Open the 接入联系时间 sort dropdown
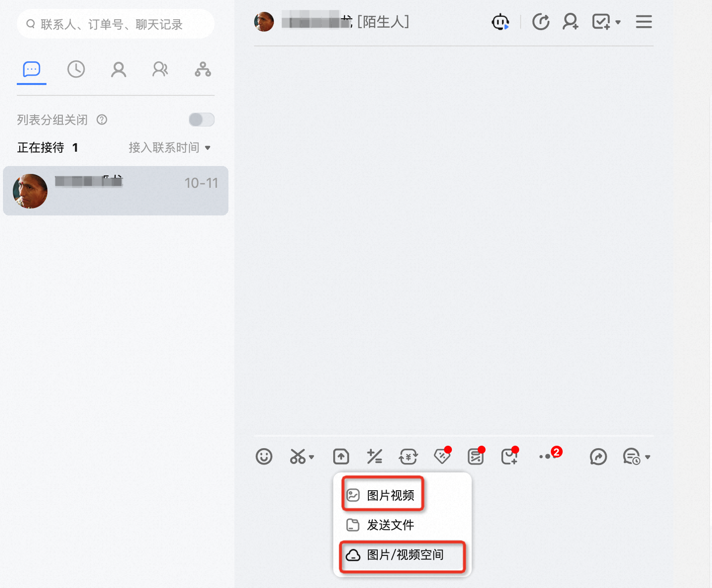The height and width of the screenshot is (588, 712). click(170, 147)
